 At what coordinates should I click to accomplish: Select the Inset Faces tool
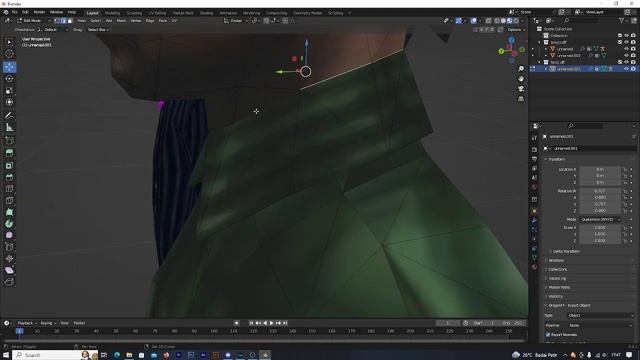9,165
